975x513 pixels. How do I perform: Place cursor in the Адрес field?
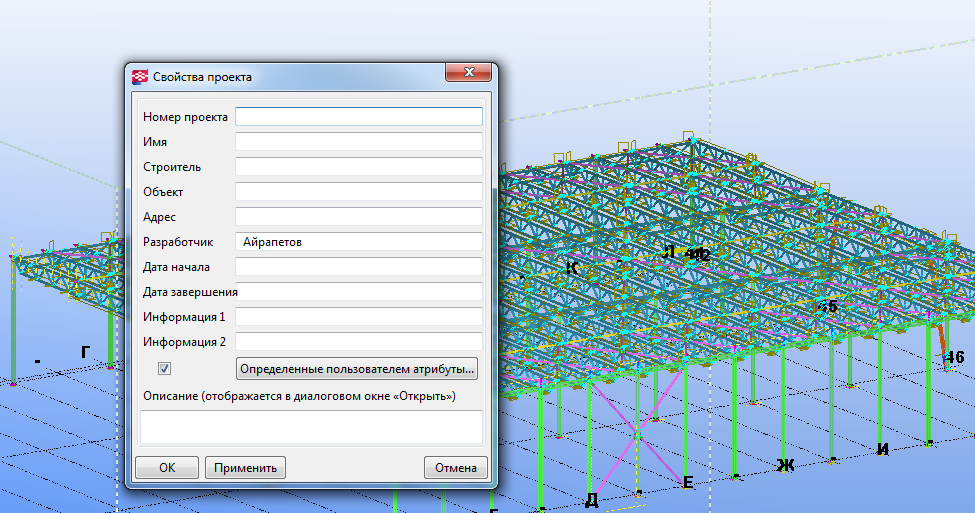[358, 216]
